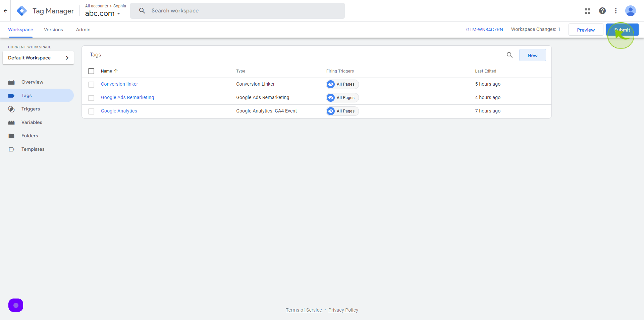Image resolution: width=644 pixels, height=320 pixels.
Task: Open Triggers in the sidebar
Action: [x=37, y=109]
